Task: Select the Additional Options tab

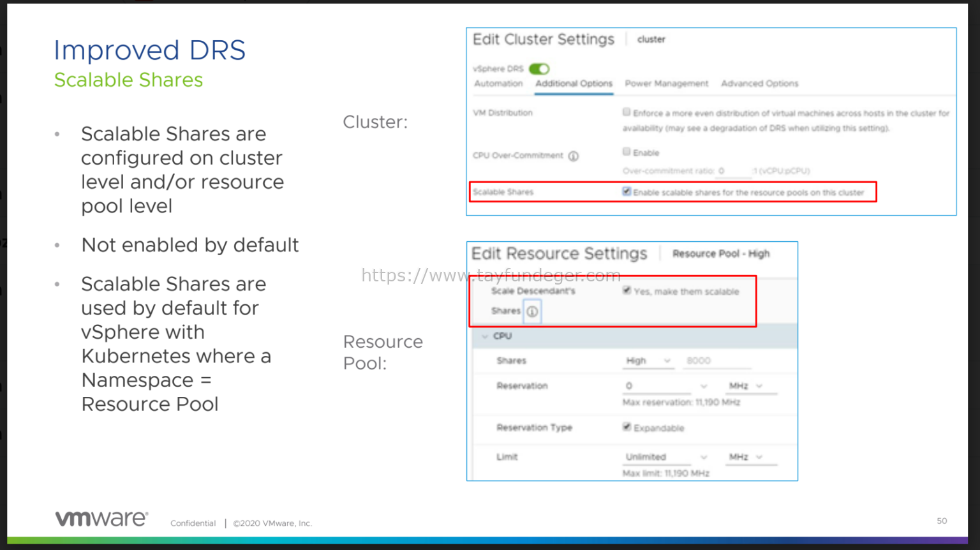Action: coord(573,84)
